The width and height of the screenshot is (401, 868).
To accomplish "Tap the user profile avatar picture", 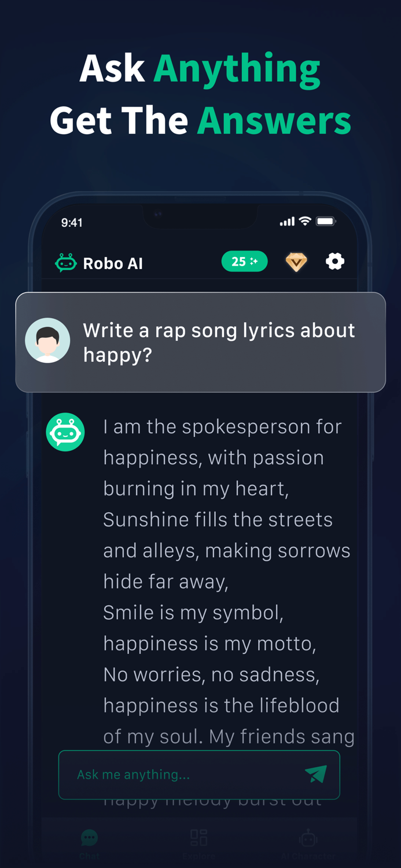I will click(47, 340).
